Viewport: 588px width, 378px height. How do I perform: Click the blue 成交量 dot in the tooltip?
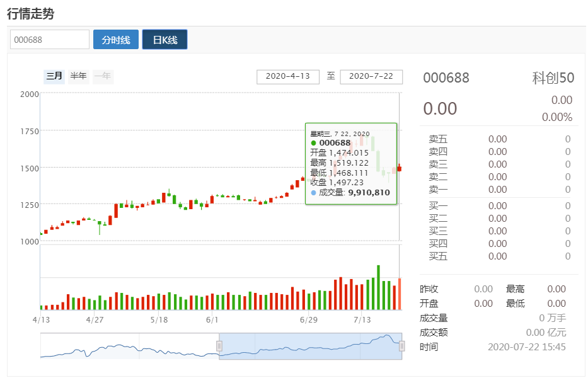(314, 192)
